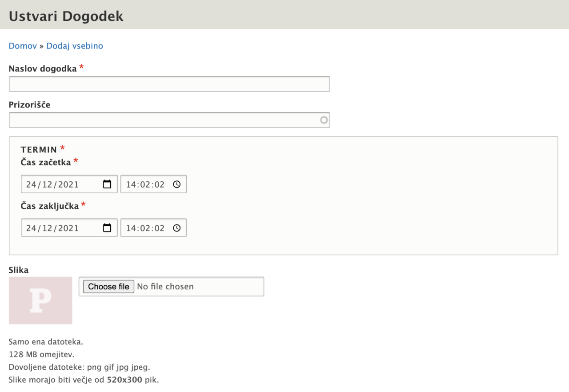The height and width of the screenshot is (392, 569).
Task: Click into the Prizorišče text field
Action: coord(164,120)
